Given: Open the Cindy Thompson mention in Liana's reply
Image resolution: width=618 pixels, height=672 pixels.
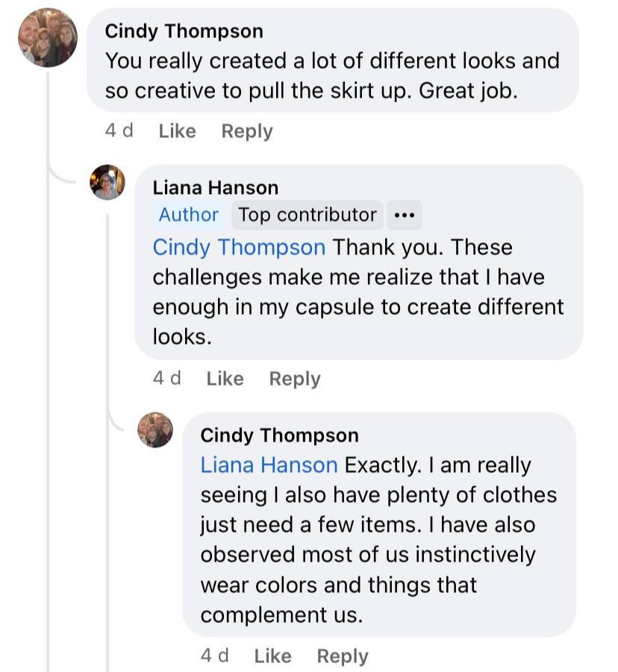Looking at the screenshot, I should [239, 247].
